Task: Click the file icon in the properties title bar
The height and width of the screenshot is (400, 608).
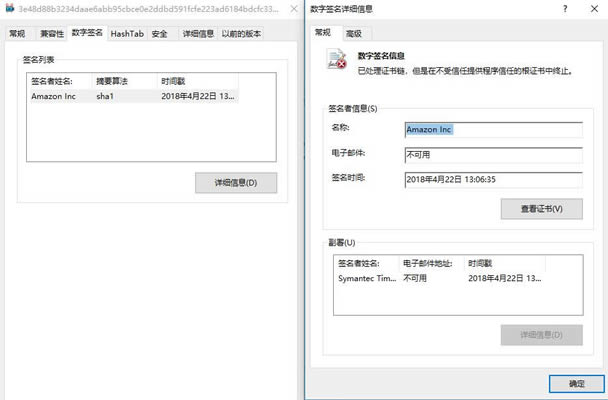Action: tap(8, 9)
